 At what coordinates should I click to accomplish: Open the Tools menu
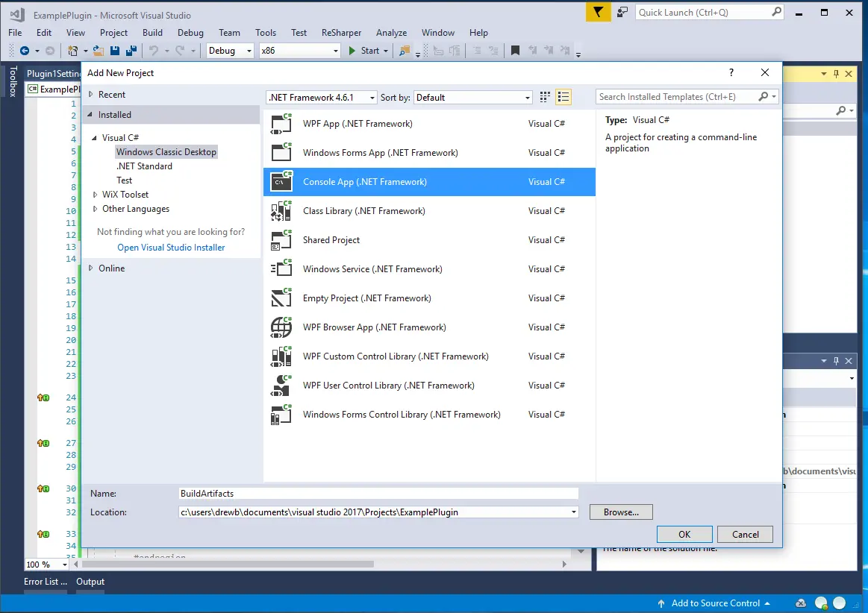[266, 33]
